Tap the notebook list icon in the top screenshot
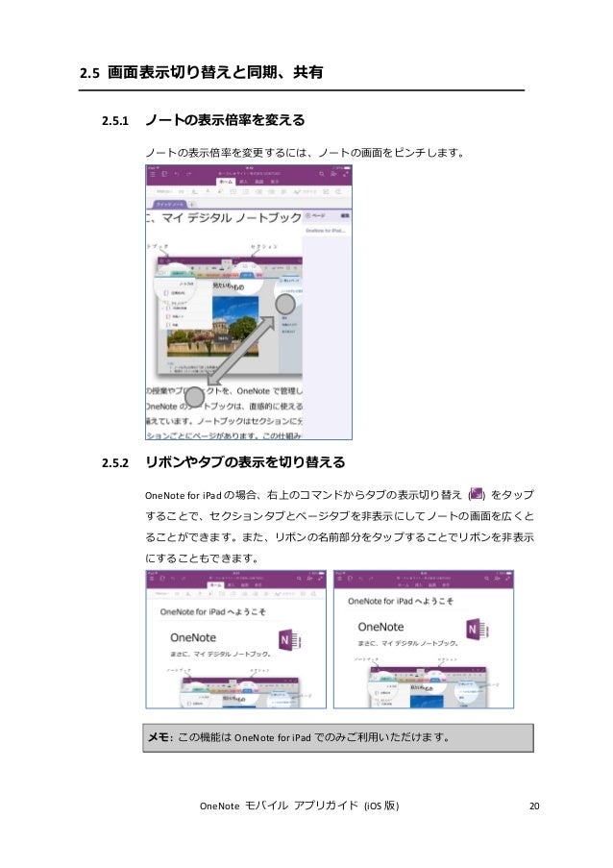The width and height of the screenshot is (613, 868). tap(164, 174)
